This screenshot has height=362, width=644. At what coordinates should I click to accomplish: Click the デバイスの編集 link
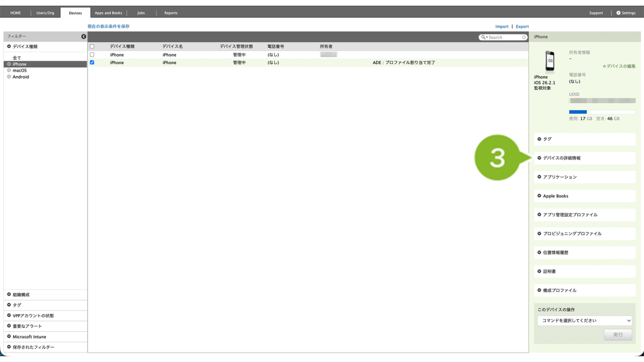[621, 66]
